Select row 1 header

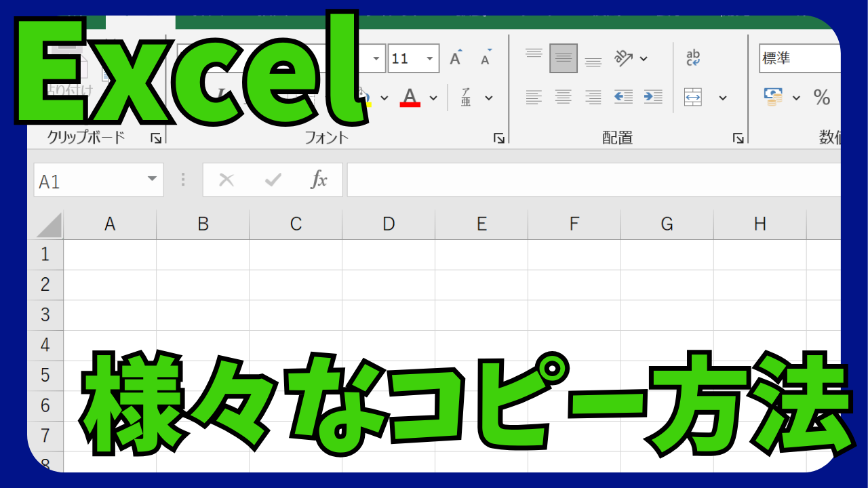click(45, 255)
